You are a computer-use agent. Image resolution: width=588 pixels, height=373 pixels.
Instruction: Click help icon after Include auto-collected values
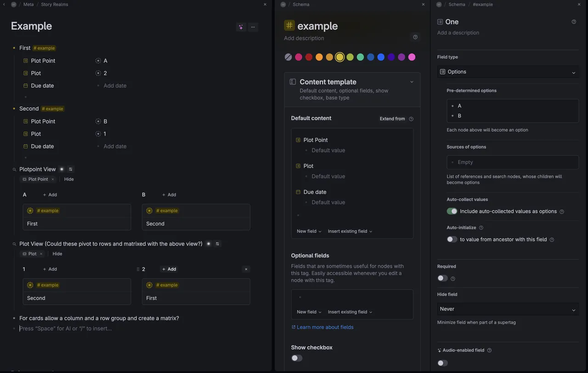coord(562,212)
